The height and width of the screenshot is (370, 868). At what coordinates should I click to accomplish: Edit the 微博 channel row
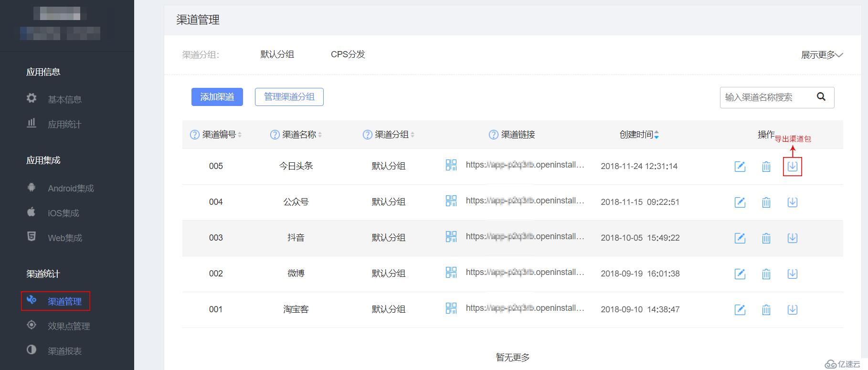coord(740,274)
